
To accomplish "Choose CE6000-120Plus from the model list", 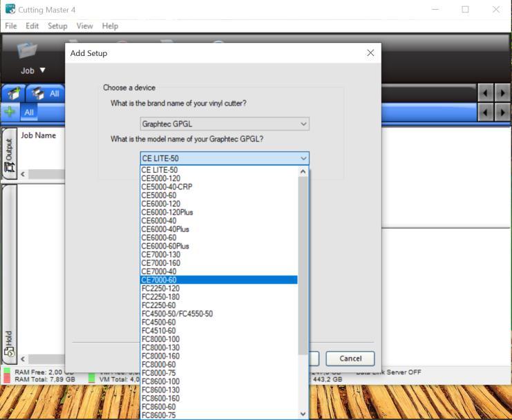I will click(219, 213).
